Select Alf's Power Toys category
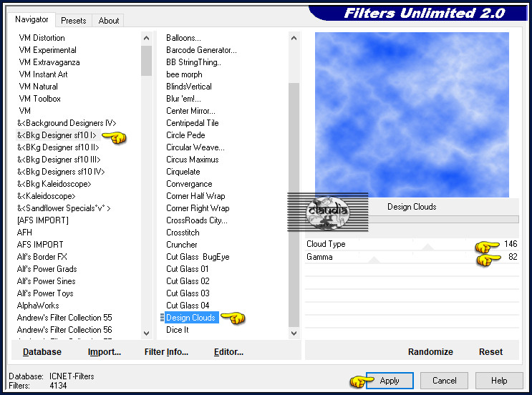532x395 pixels. (x=45, y=293)
